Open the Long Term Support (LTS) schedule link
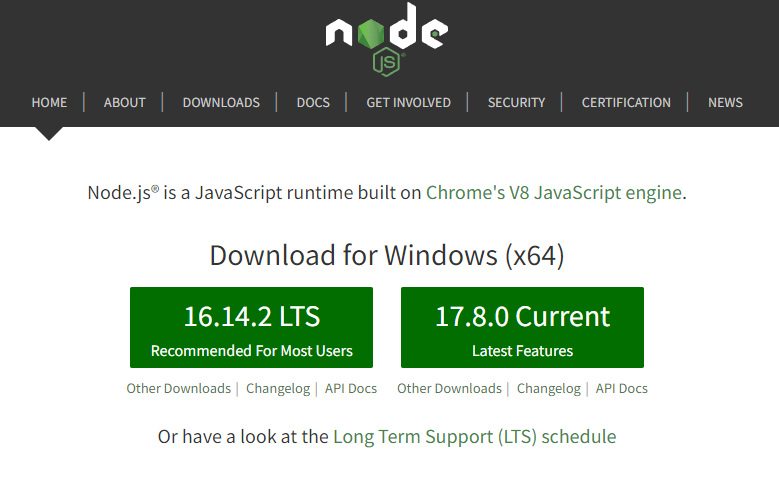The image size is (779, 484). [474, 437]
